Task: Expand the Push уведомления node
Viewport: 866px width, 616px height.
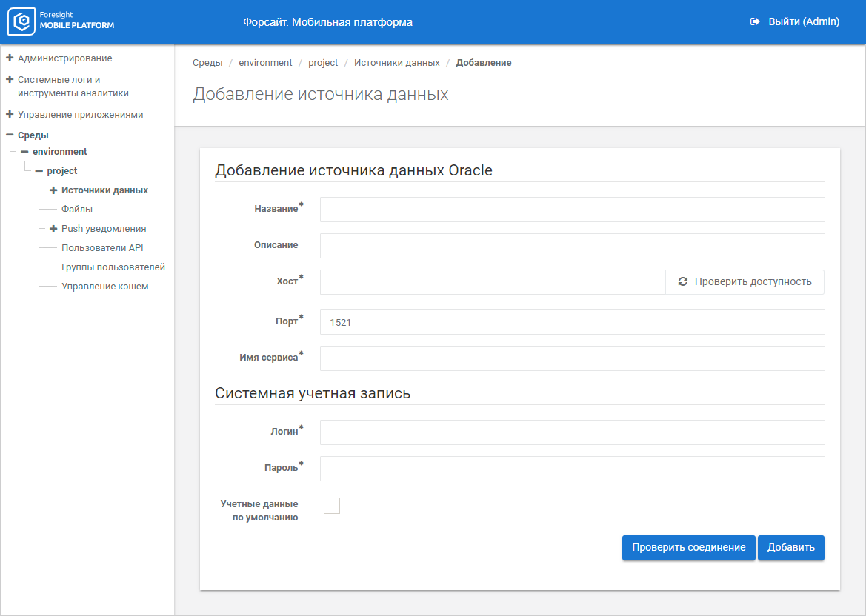Action: (x=53, y=229)
